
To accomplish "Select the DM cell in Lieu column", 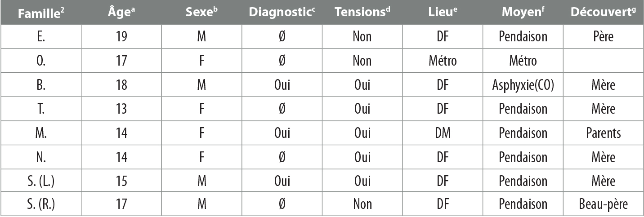I will point(443,133).
